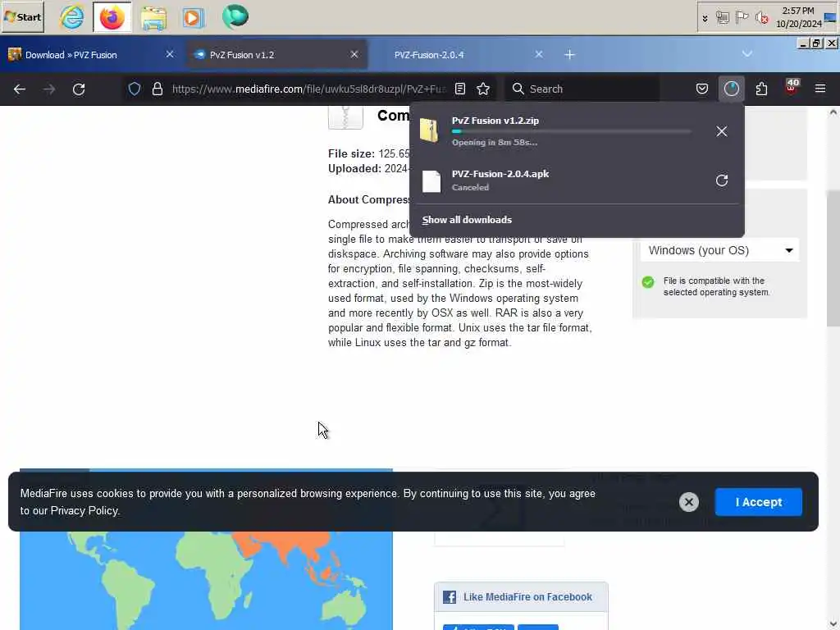Click the green chat bubble taskbar icon

pyautogui.click(x=235, y=16)
